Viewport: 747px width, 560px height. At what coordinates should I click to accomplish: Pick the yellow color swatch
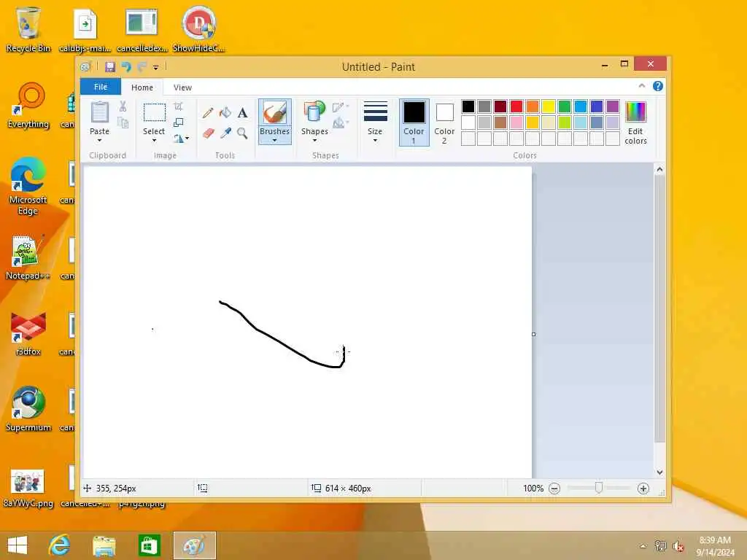tap(549, 106)
